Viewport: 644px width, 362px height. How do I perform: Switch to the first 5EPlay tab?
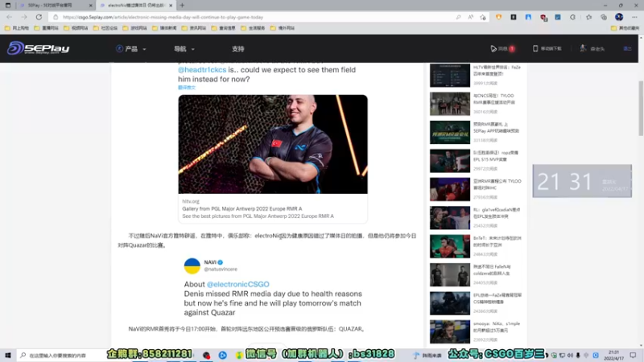55,6
